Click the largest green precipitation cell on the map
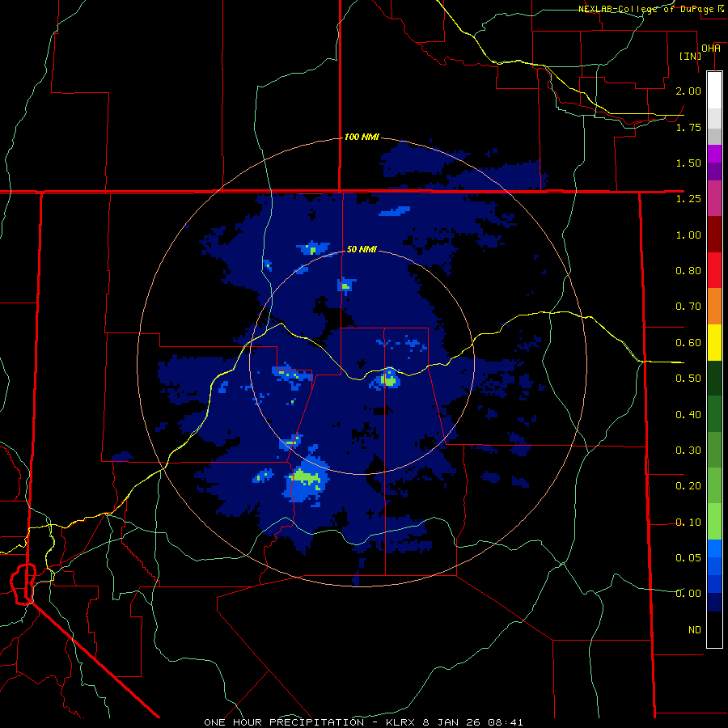The height and width of the screenshot is (728, 728). click(x=305, y=477)
